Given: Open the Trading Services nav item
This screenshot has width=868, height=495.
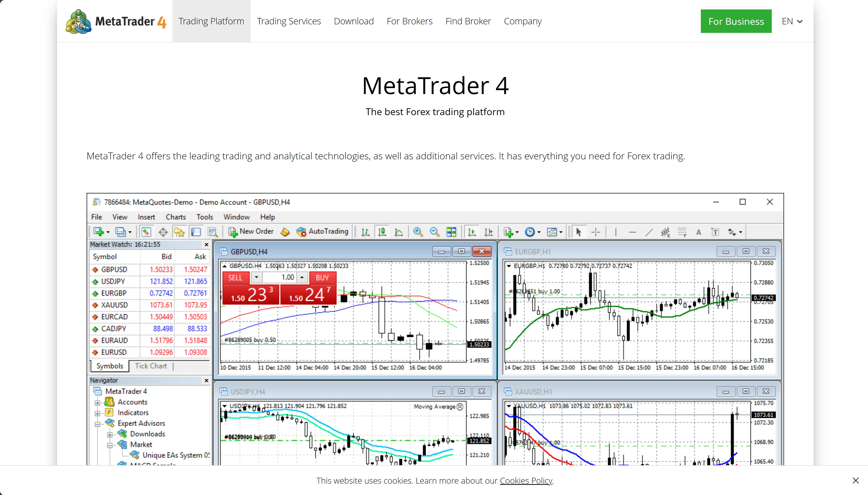Looking at the screenshot, I should (x=289, y=21).
